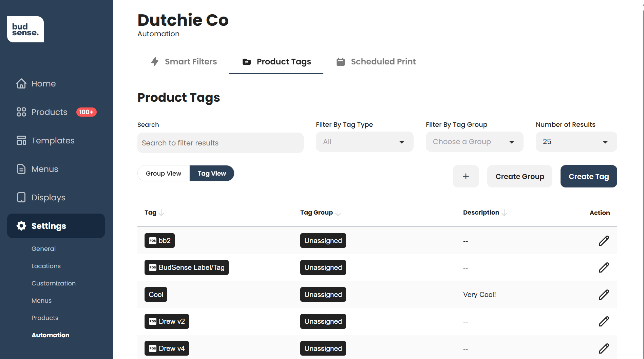Click the Create Group button

click(x=520, y=176)
